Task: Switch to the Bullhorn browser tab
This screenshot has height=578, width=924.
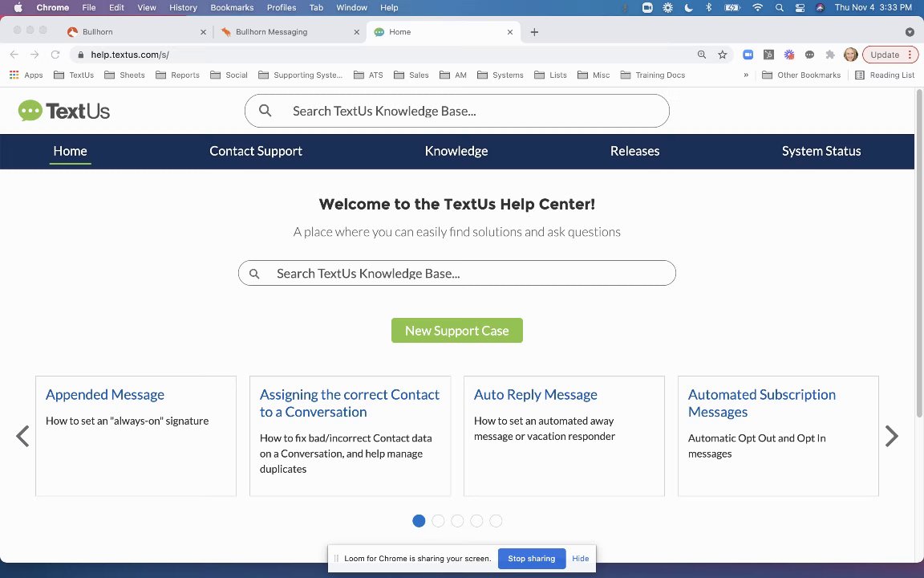Action: click(x=136, y=32)
